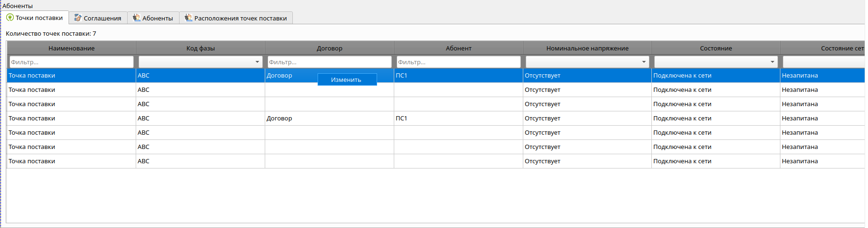Click the Договор column header

coord(329,48)
